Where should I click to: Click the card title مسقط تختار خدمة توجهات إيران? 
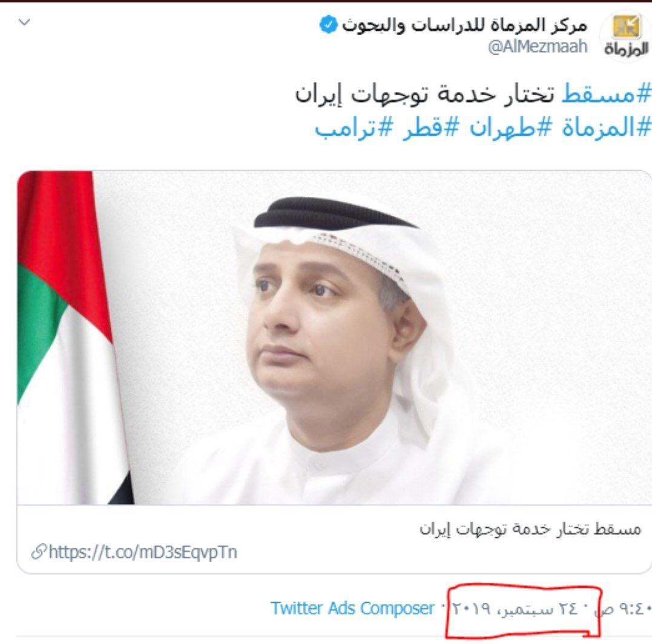coord(530,529)
